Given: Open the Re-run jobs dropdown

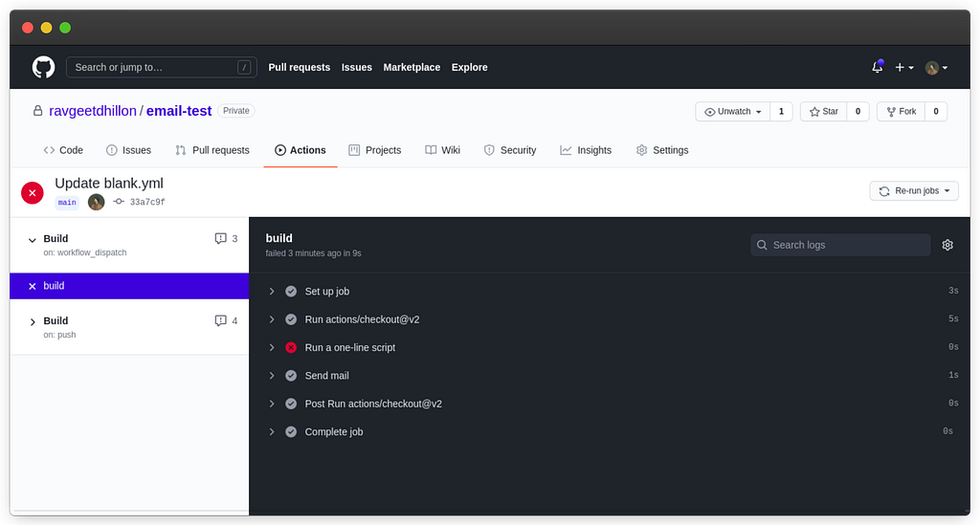Looking at the screenshot, I should tap(914, 191).
